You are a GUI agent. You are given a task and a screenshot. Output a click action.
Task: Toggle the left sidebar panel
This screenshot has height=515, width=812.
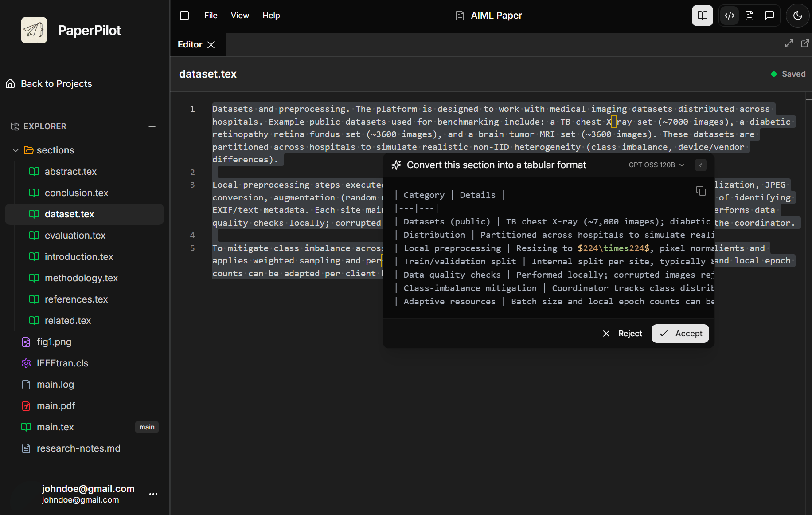coord(184,15)
